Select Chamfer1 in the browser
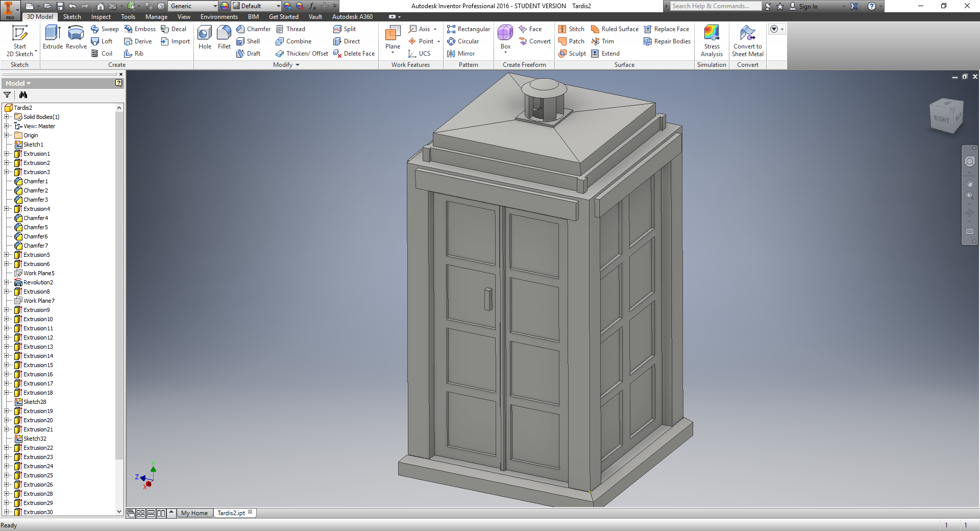Image resolution: width=980 pixels, height=531 pixels. coord(35,181)
